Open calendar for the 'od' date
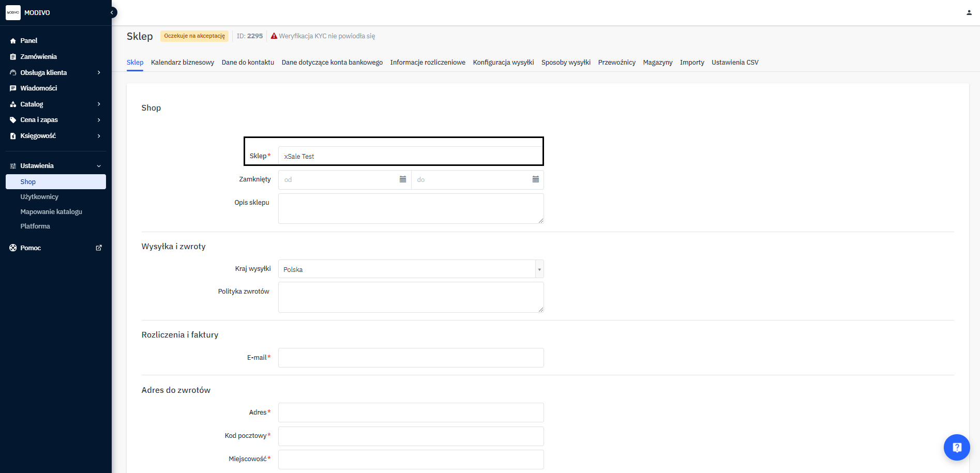This screenshot has height=473, width=980. [402, 179]
